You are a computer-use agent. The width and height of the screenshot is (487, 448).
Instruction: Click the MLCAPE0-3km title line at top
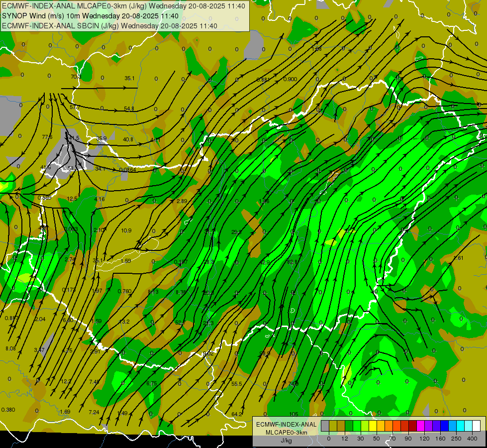[123, 6]
